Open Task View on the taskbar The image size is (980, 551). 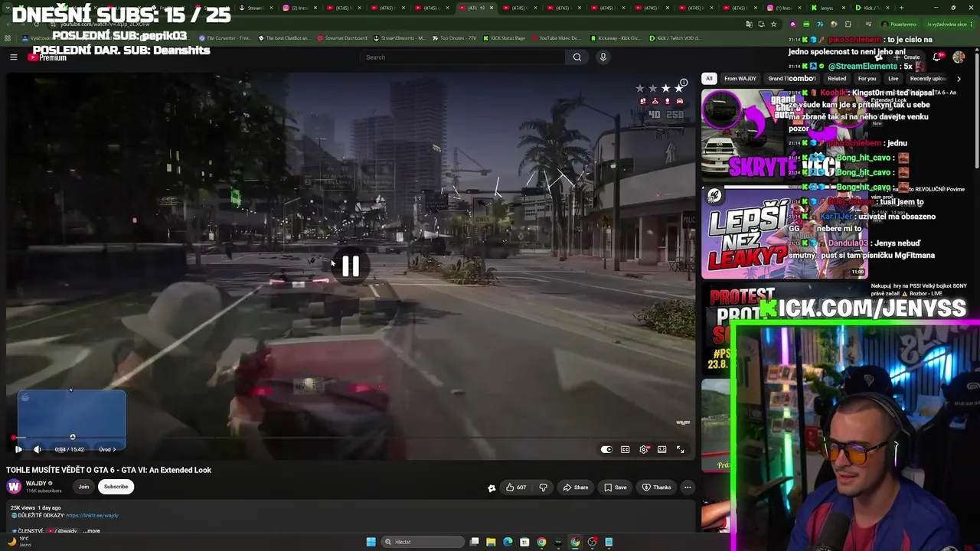pyautogui.click(x=475, y=542)
